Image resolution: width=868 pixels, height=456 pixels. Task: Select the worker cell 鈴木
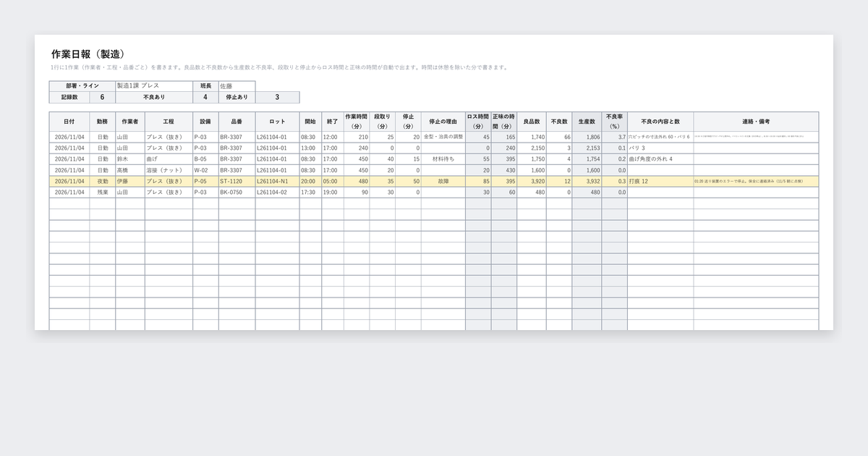[x=130, y=159]
